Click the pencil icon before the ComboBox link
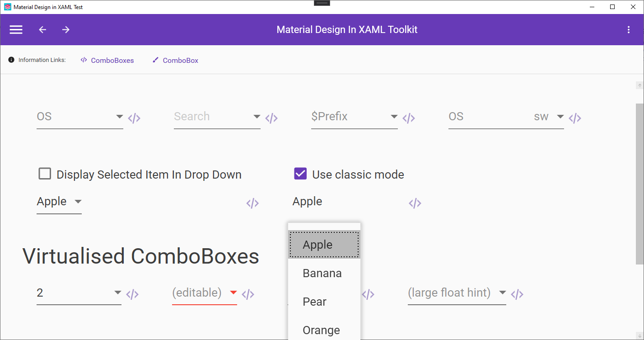 click(x=155, y=59)
